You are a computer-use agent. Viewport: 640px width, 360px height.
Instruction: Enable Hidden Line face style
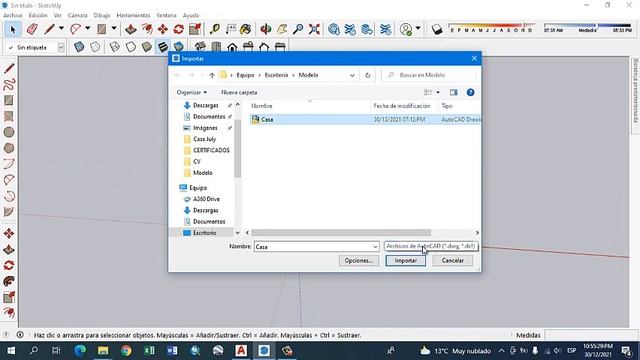[131, 47]
